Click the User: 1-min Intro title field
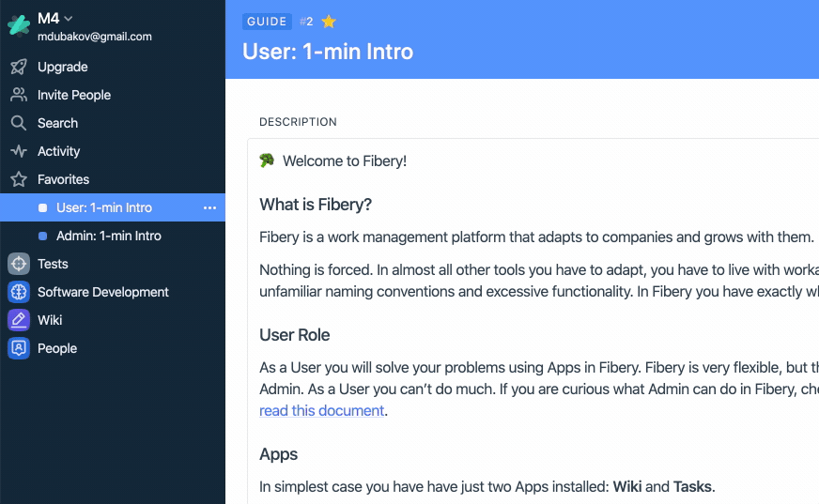The width and height of the screenshot is (819, 504). click(x=328, y=51)
